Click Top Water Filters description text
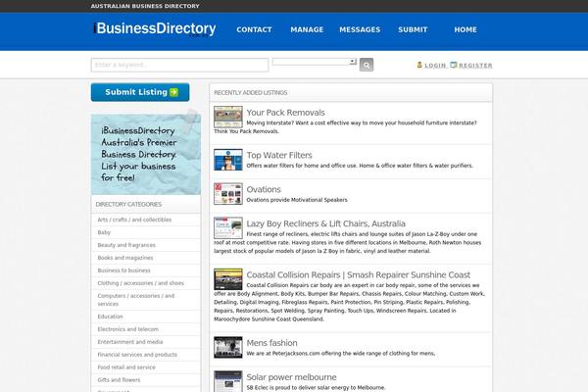588x392 pixels. pyautogui.click(x=360, y=166)
